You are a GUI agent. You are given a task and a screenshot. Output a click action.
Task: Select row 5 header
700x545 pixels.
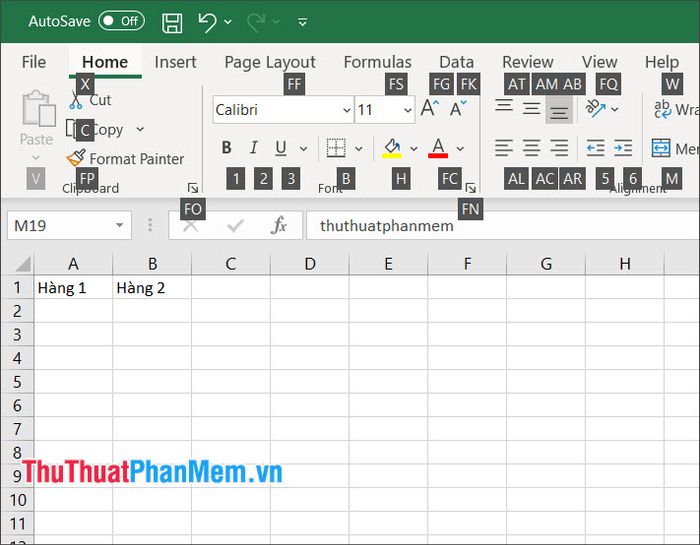17,382
